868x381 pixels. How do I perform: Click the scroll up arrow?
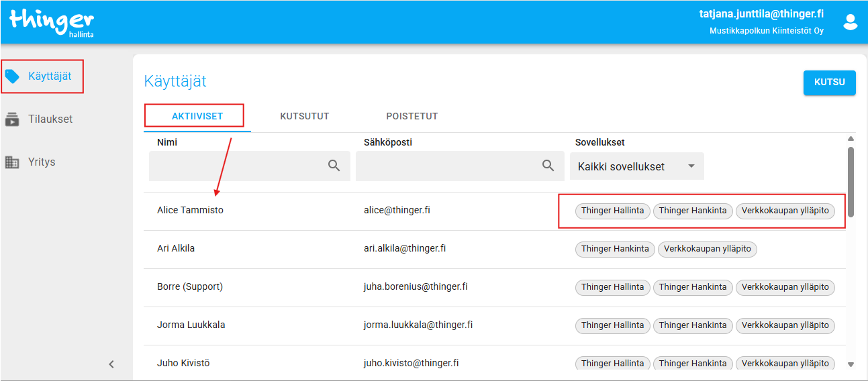click(851, 139)
